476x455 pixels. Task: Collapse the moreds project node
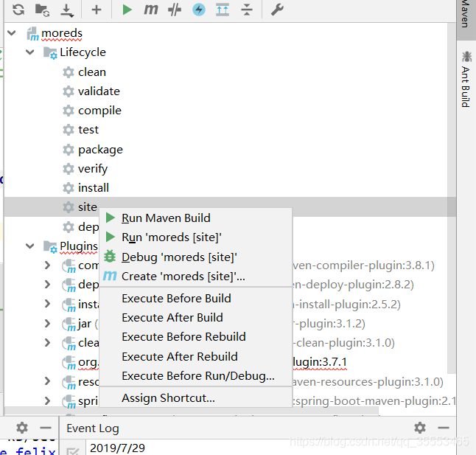pyautogui.click(x=12, y=32)
